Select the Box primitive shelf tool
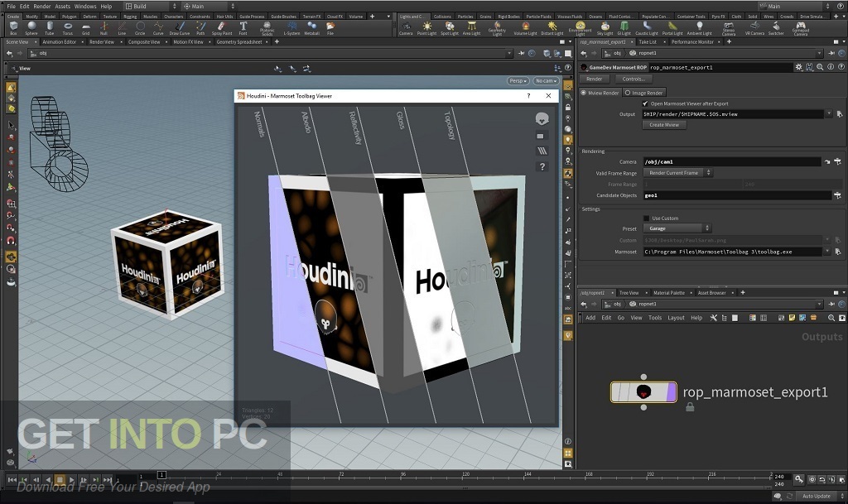Image resolution: width=848 pixels, height=504 pixels. [x=12, y=26]
